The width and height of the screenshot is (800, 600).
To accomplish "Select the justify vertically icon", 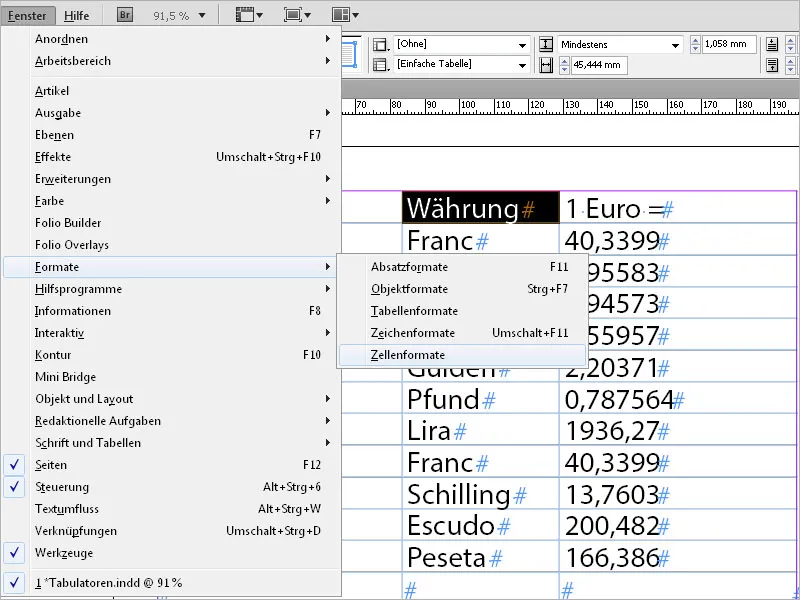I will [771, 64].
